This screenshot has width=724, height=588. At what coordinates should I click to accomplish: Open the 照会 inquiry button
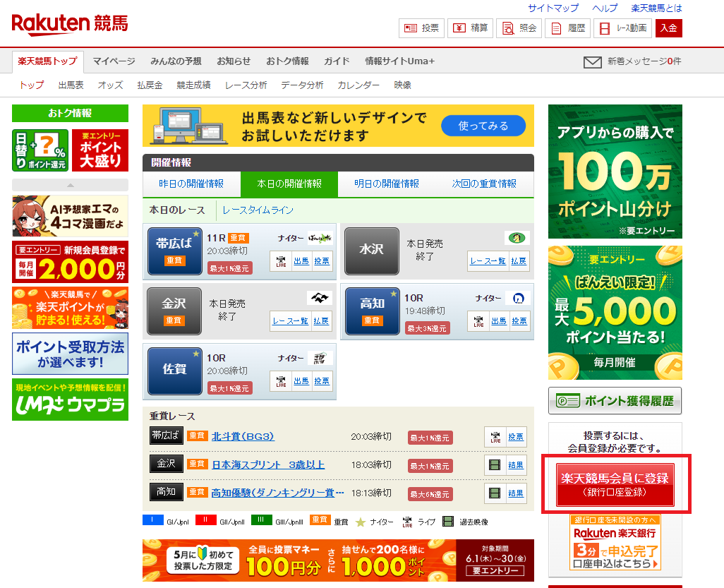(x=519, y=28)
